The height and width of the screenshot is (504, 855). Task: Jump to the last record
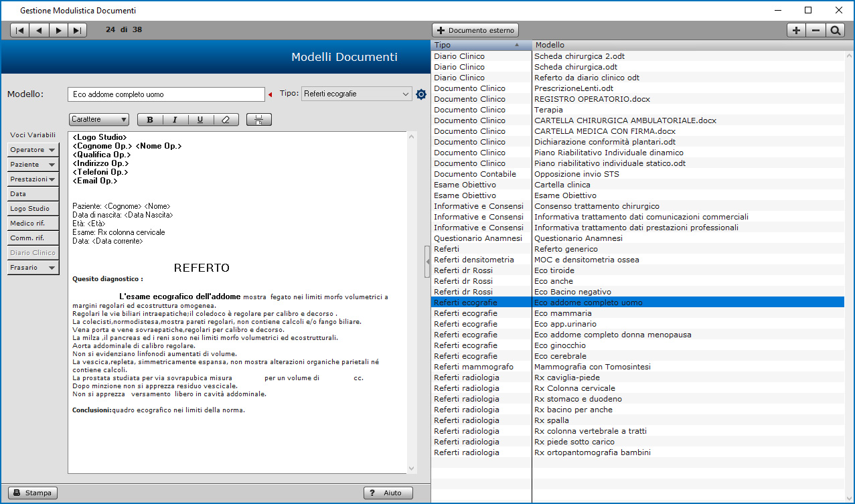click(77, 30)
